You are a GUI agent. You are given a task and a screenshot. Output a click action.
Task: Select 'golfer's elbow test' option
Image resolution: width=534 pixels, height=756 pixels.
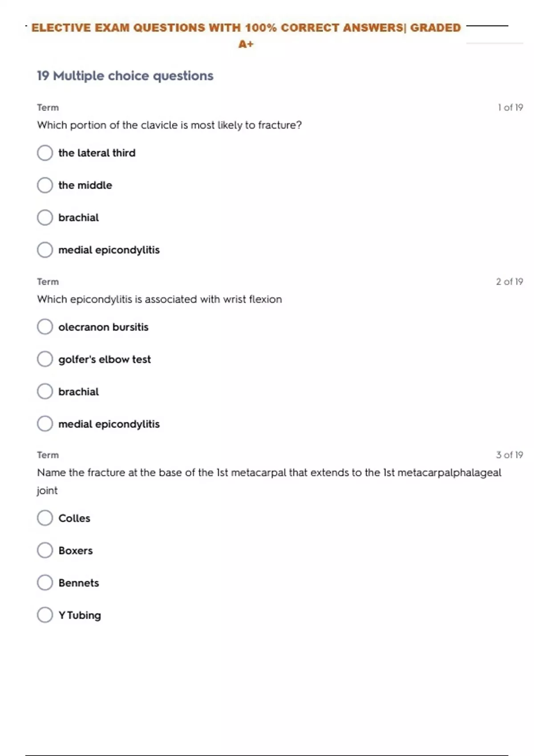[x=45, y=359]
